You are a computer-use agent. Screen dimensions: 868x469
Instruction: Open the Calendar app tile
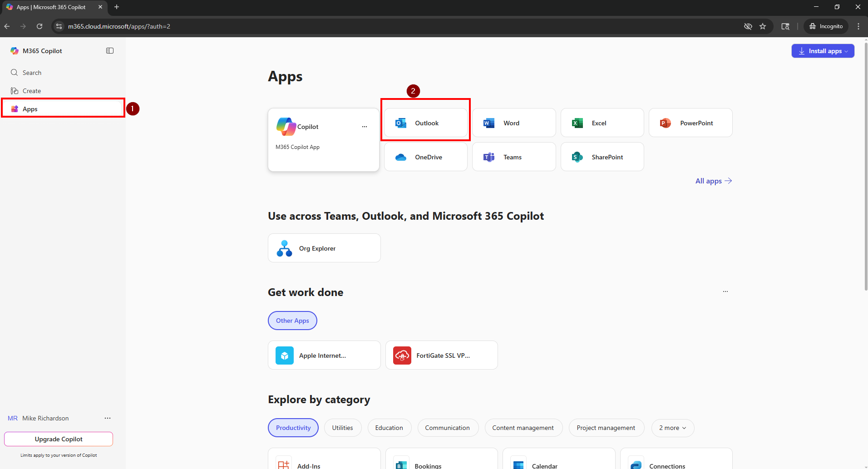559,459
